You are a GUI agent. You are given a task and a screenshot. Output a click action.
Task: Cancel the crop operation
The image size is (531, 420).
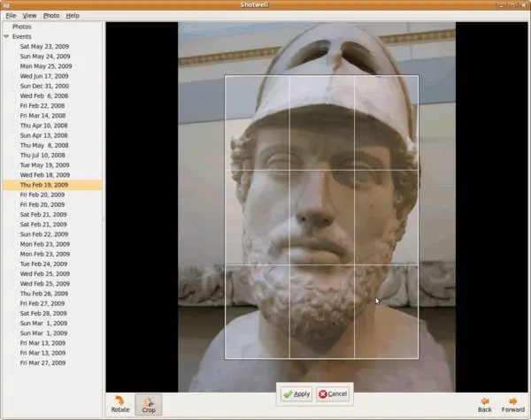333,393
